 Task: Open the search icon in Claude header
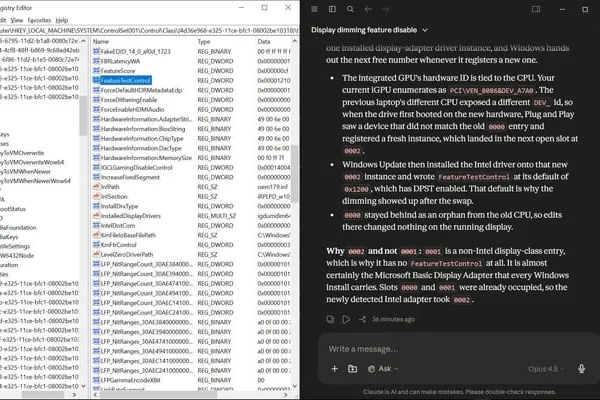350,9
